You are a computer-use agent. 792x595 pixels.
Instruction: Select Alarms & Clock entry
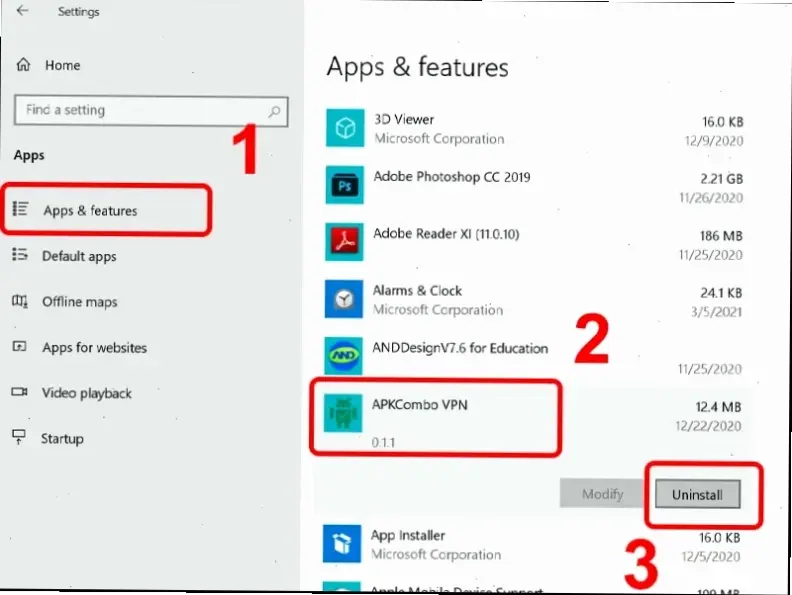[534, 300]
